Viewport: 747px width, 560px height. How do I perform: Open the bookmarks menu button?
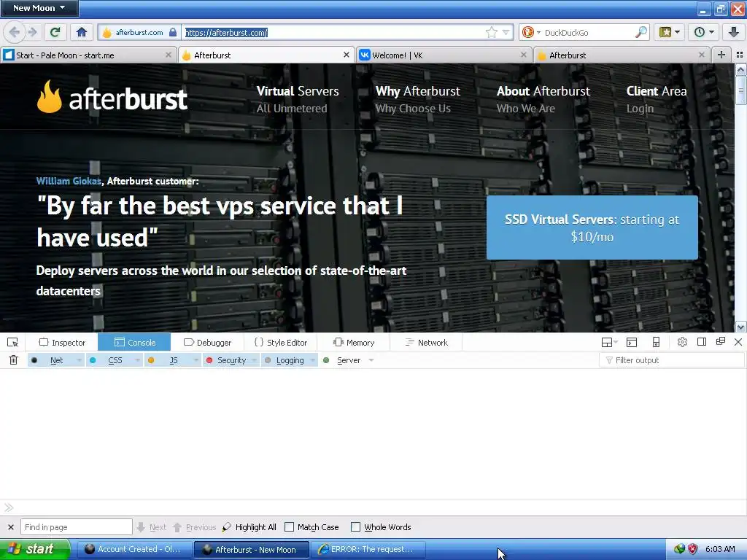pyautogui.click(x=669, y=32)
